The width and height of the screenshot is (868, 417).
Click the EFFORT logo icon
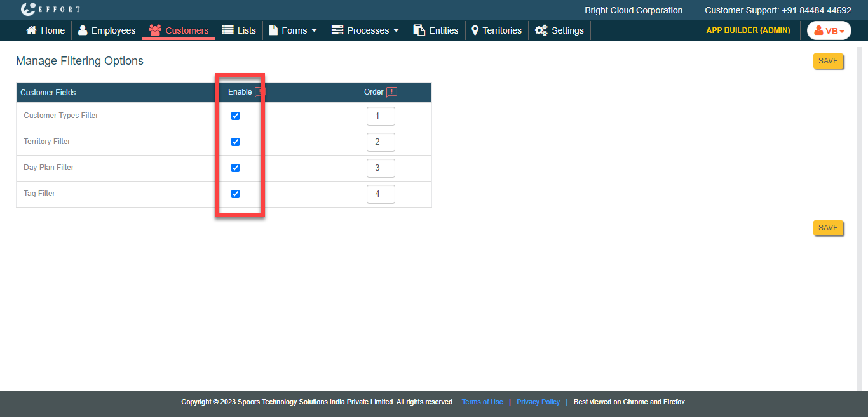28,9
